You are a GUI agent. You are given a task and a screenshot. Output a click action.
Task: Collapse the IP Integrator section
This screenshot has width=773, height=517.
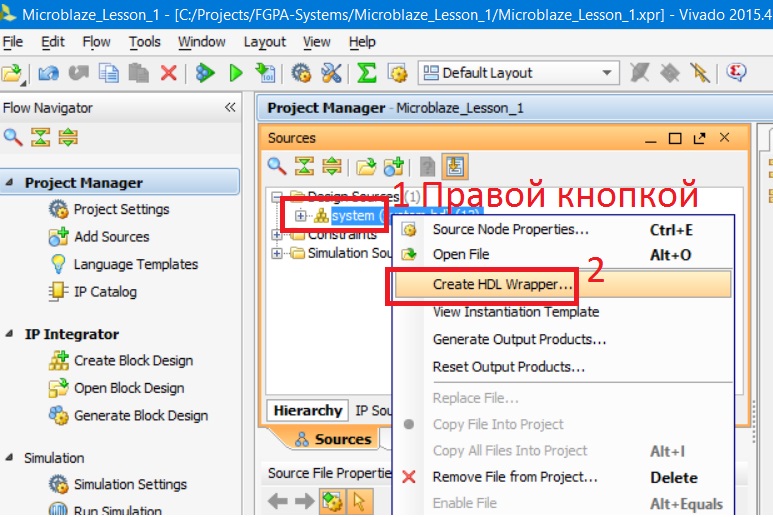[10, 335]
